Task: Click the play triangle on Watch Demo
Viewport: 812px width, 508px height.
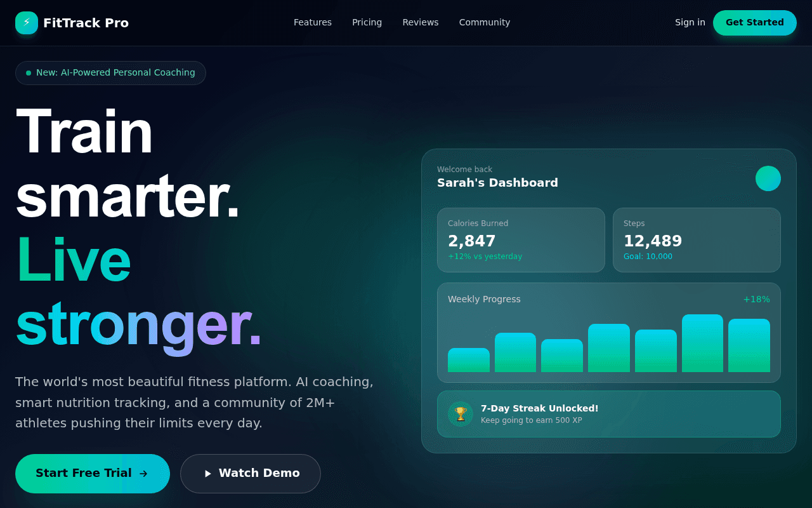Action: coord(207,474)
